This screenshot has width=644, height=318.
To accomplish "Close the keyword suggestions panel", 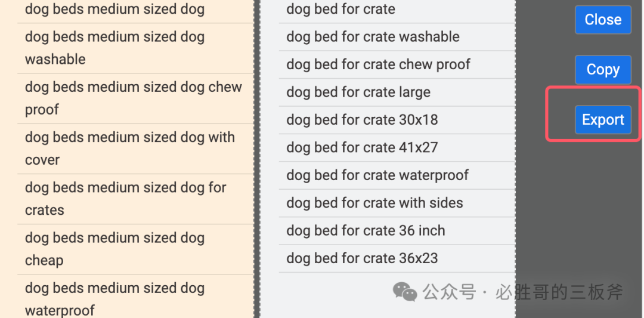I will tap(602, 19).
